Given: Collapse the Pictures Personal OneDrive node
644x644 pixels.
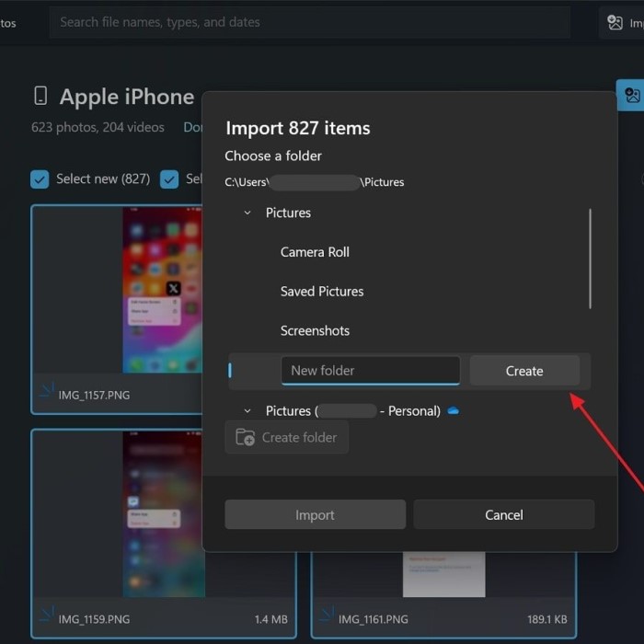Looking at the screenshot, I should [247, 410].
